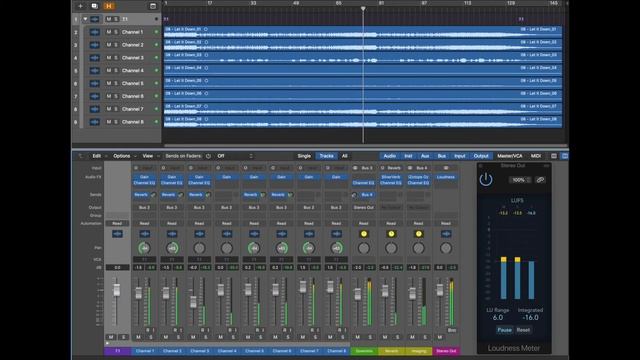
Task: Click the Loudness Meter Pause button
Action: pos(504,330)
